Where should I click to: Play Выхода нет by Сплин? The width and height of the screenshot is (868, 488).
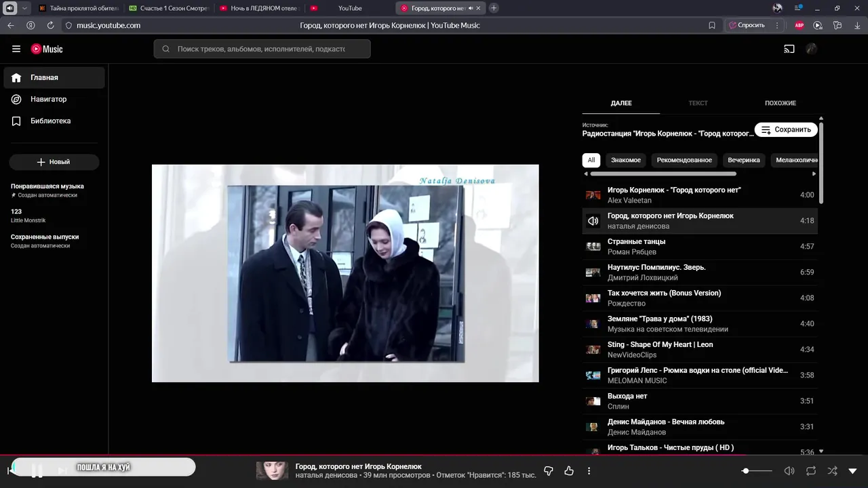pos(700,401)
